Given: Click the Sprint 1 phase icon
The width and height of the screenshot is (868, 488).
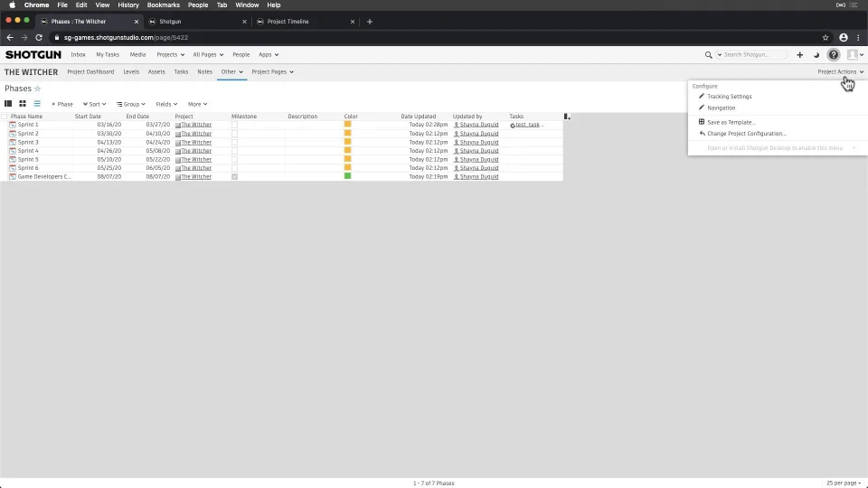Looking at the screenshot, I should tap(13, 125).
